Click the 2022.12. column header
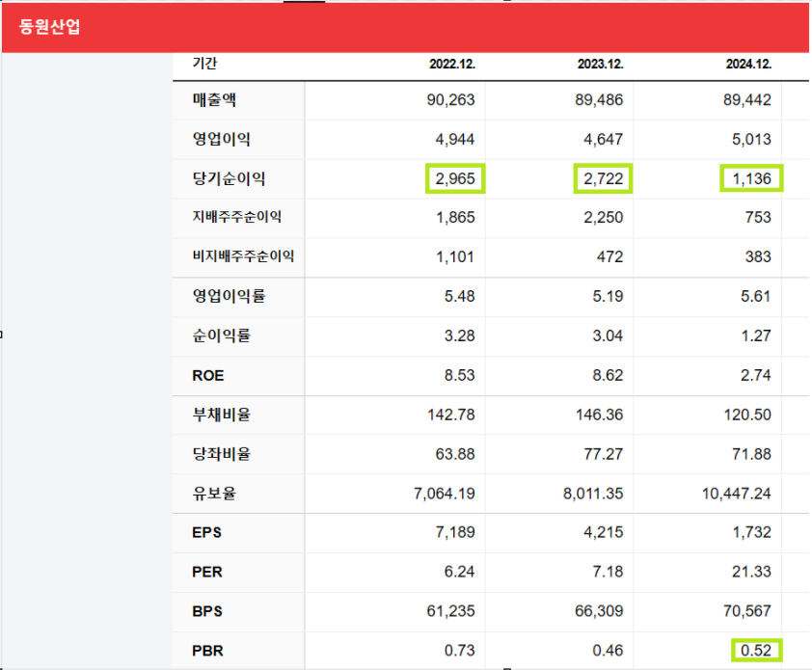The height and width of the screenshot is (670, 812). pyautogui.click(x=452, y=64)
